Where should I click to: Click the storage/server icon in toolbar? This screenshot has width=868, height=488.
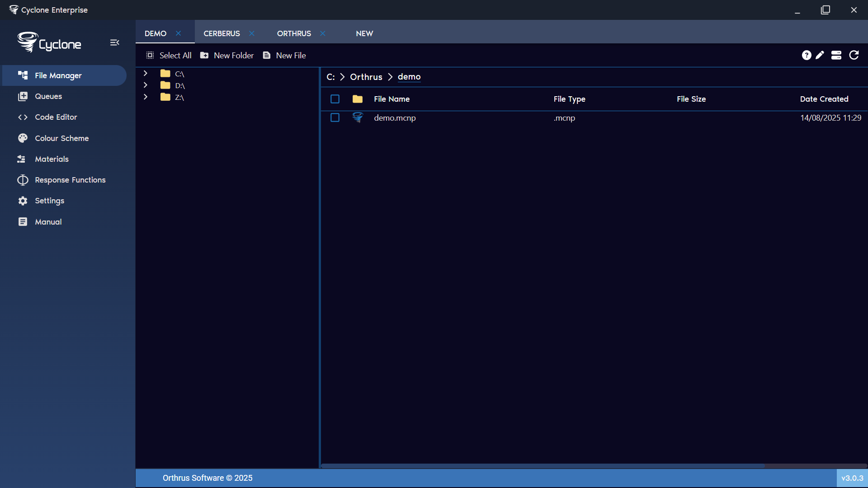[x=836, y=55]
